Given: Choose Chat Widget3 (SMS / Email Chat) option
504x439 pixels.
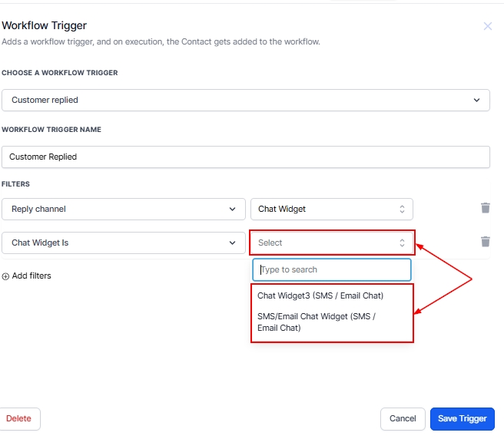Looking at the screenshot, I should pyautogui.click(x=320, y=295).
